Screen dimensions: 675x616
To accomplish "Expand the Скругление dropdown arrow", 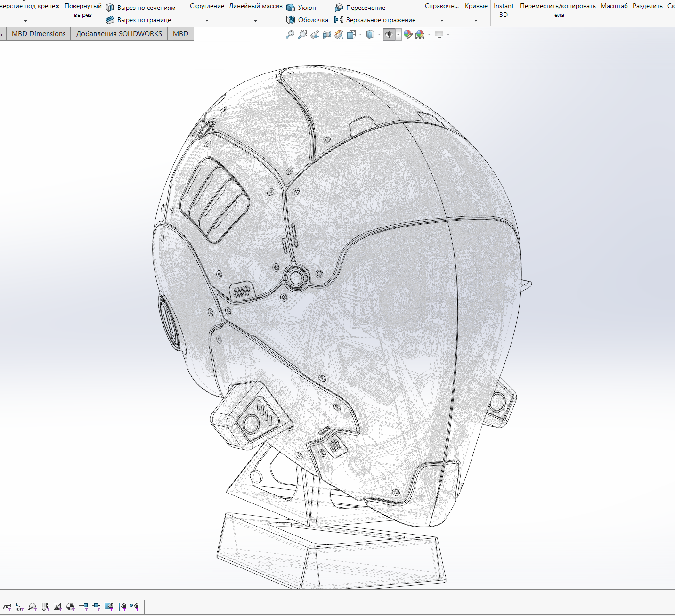I will click(207, 21).
